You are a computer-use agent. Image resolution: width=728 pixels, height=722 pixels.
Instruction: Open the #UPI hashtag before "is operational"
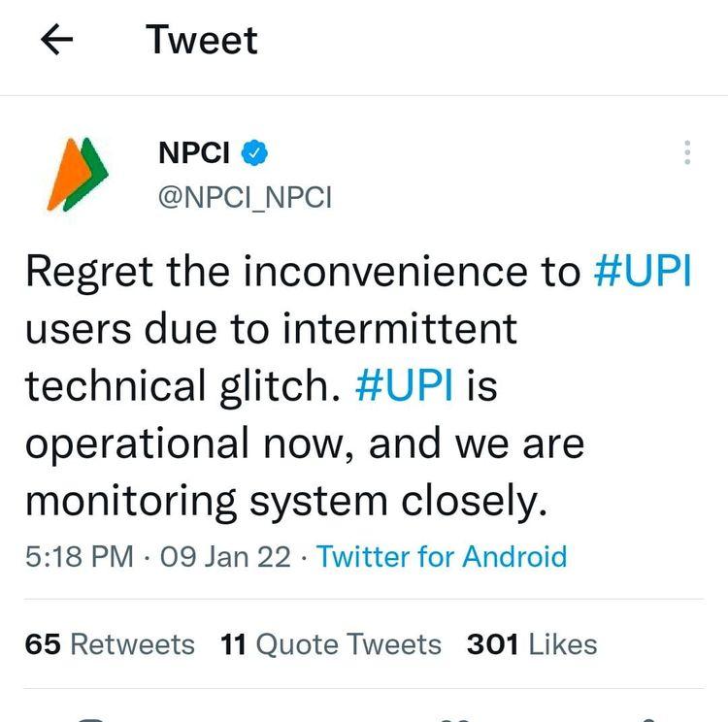[405, 387]
